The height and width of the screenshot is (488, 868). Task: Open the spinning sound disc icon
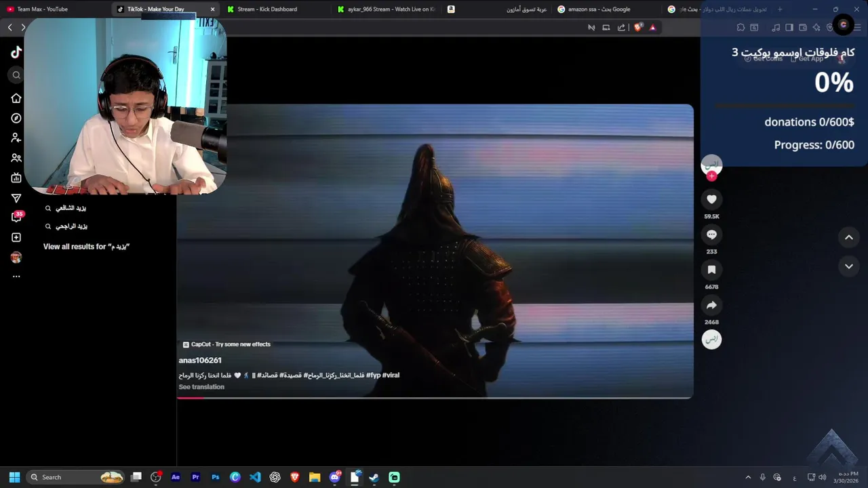tap(711, 340)
